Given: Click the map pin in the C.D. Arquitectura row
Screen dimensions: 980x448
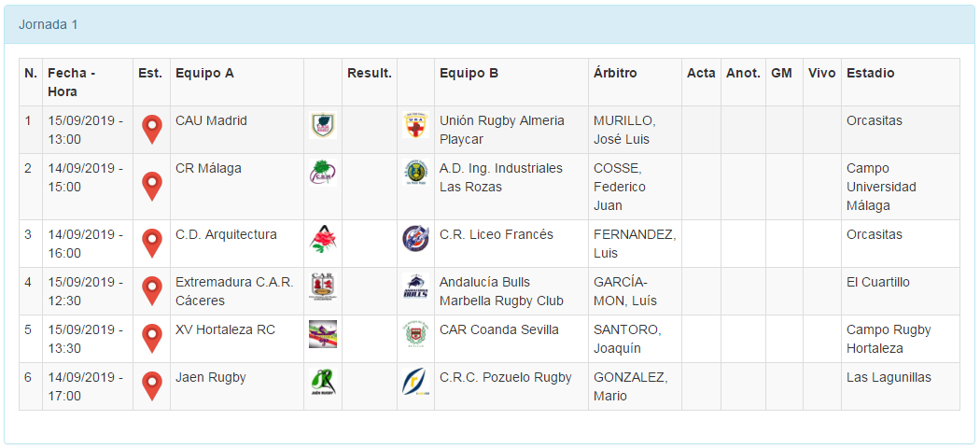Looking at the screenshot, I should (151, 243).
